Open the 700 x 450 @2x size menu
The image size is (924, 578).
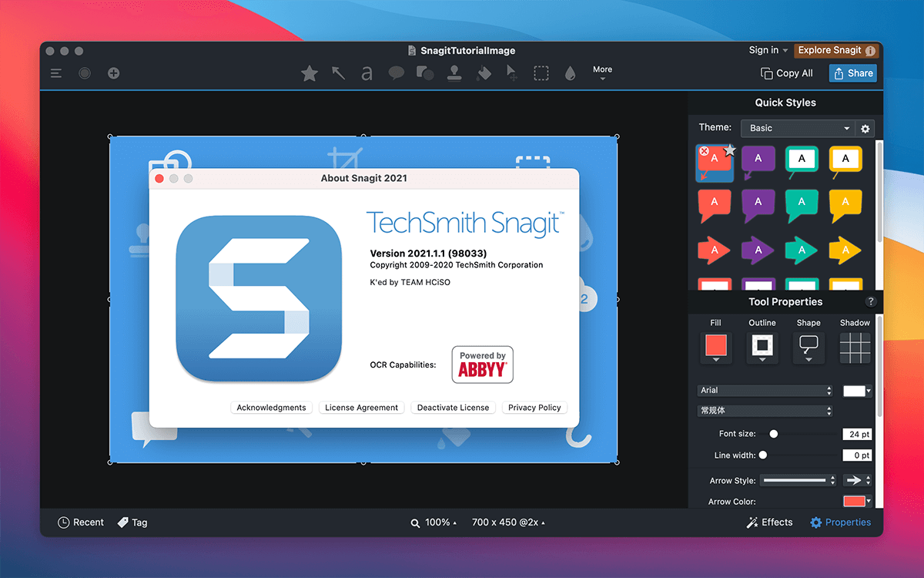pos(508,523)
